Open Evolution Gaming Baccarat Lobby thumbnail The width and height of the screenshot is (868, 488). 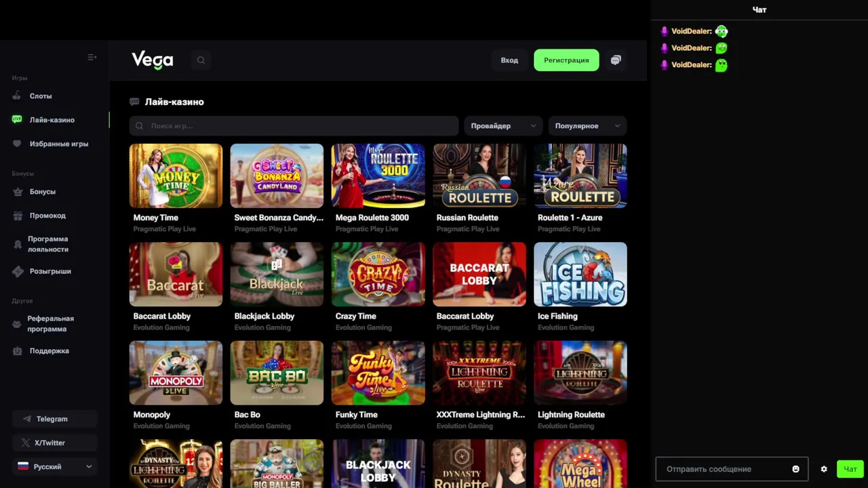(x=176, y=274)
